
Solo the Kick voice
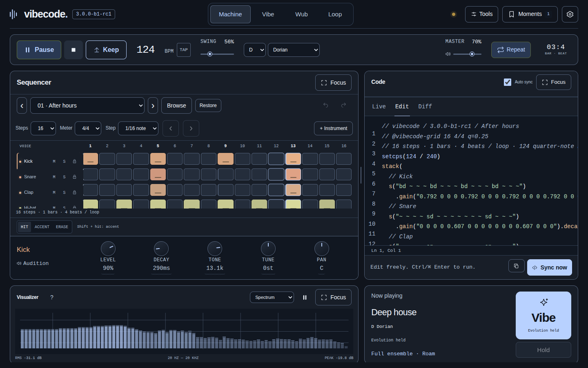(x=64, y=162)
